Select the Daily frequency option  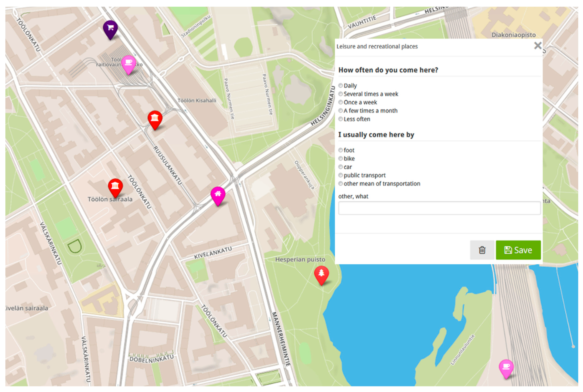340,85
